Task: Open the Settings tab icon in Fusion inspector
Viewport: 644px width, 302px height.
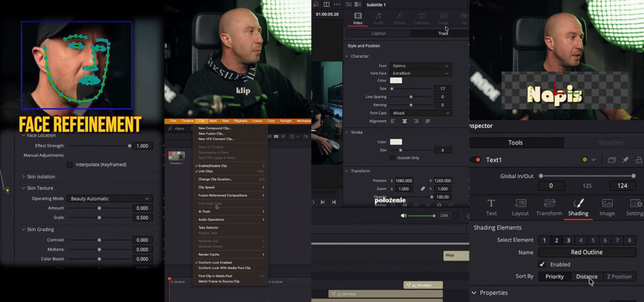Action: tap(635, 207)
